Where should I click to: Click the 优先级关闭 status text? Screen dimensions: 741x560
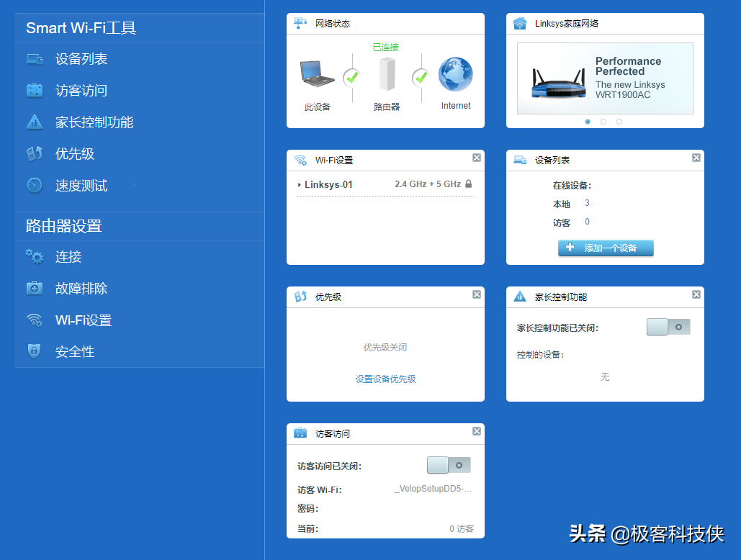[385, 347]
